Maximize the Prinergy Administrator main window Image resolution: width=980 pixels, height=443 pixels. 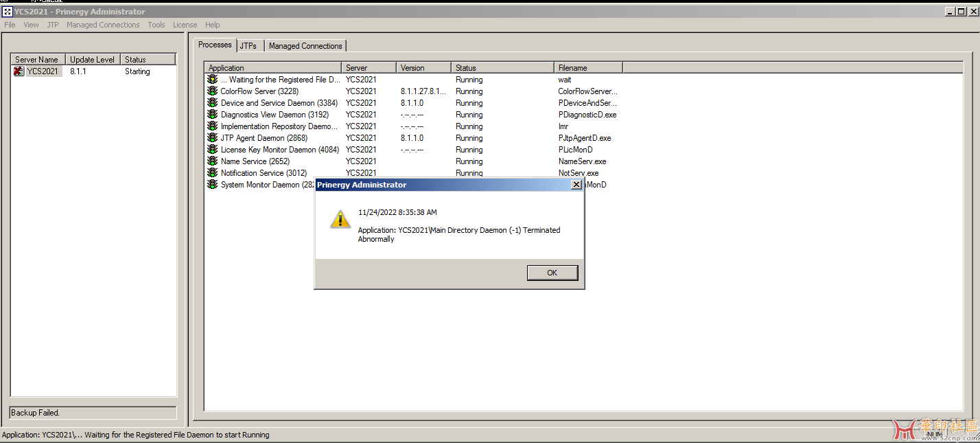[x=961, y=12]
